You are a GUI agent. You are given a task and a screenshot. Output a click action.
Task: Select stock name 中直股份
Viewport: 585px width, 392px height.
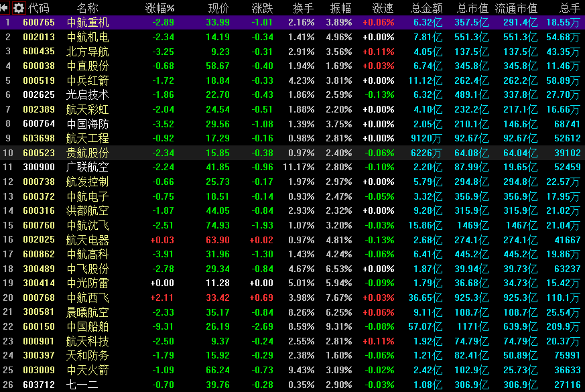[x=88, y=66]
